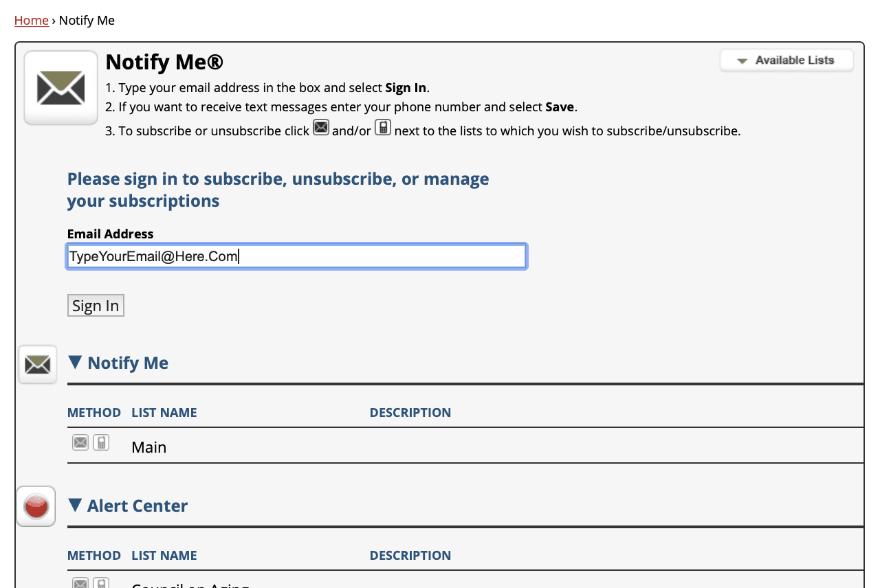Viewport: 891px width, 588px height.
Task: Click METHOD column header under Alert Center
Action: [x=94, y=556]
